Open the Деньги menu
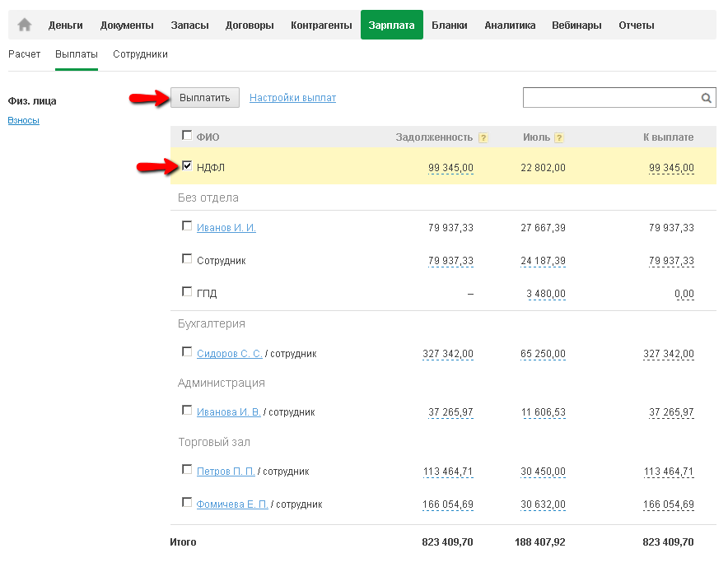The height and width of the screenshot is (567, 728). click(x=66, y=26)
